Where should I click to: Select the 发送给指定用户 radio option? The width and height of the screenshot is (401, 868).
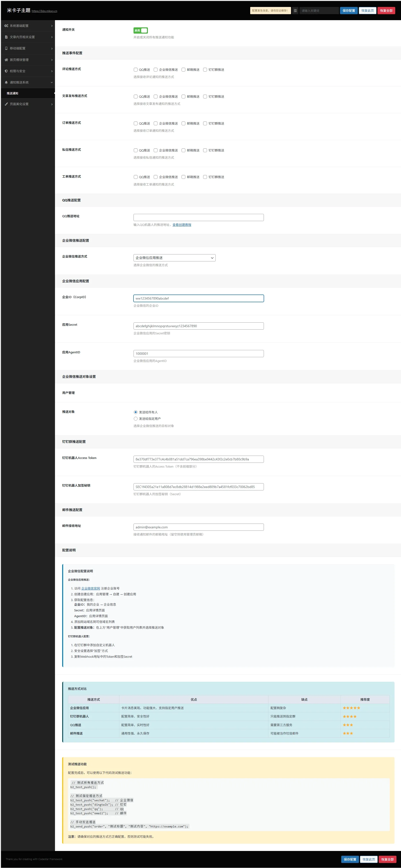coord(135,418)
